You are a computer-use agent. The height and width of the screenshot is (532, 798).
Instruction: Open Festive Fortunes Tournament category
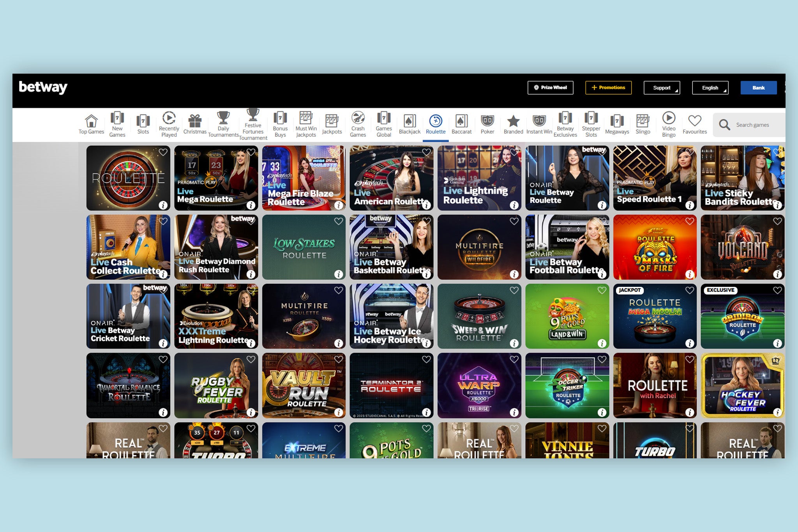click(253, 125)
